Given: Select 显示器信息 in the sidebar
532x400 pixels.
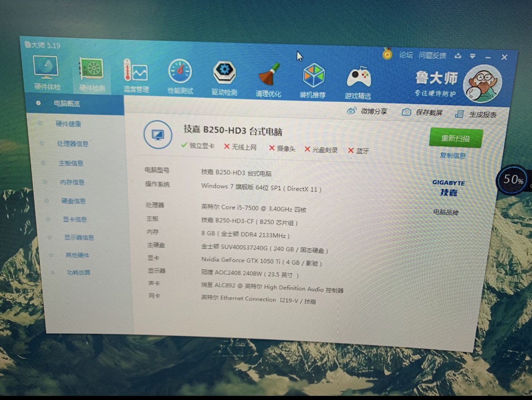Looking at the screenshot, I should click(79, 237).
